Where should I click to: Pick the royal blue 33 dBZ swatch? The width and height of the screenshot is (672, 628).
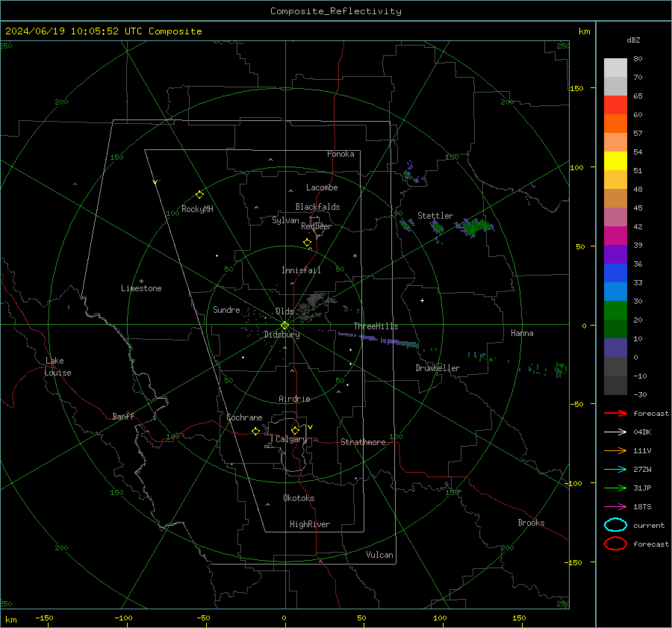pos(615,273)
